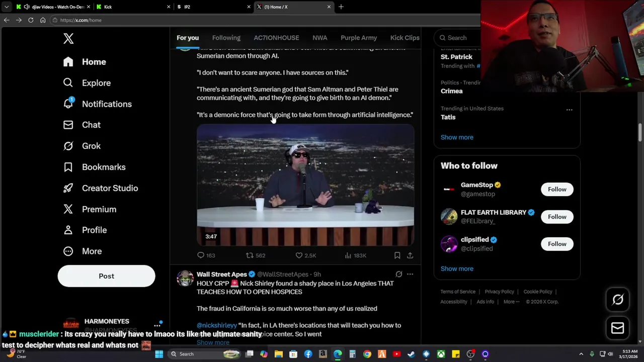Open the floating Grok button
644x362 pixels.
[618, 300]
